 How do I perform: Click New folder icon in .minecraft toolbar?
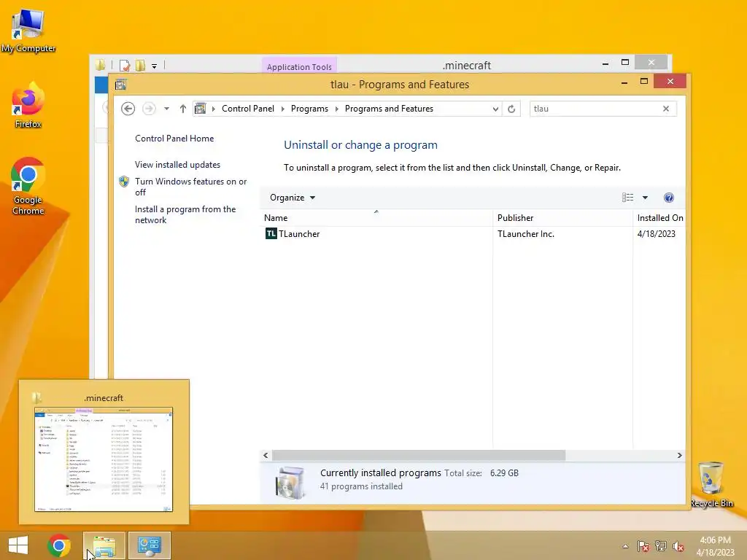140,65
